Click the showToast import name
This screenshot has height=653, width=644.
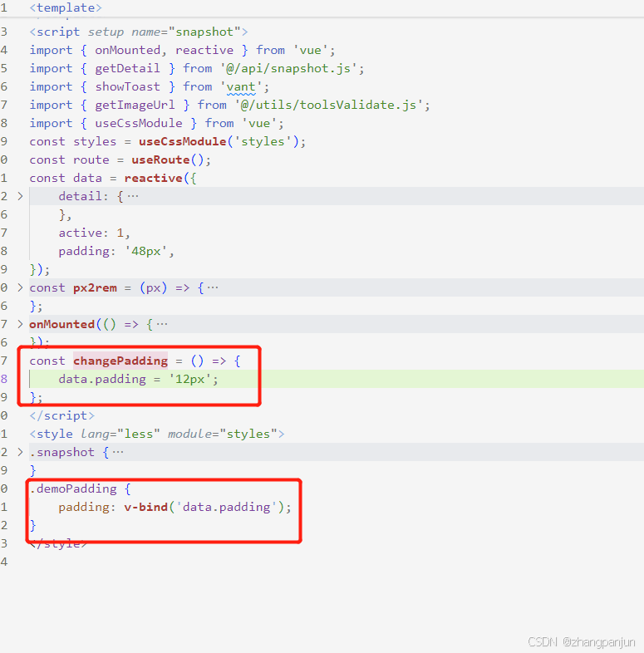(x=127, y=87)
